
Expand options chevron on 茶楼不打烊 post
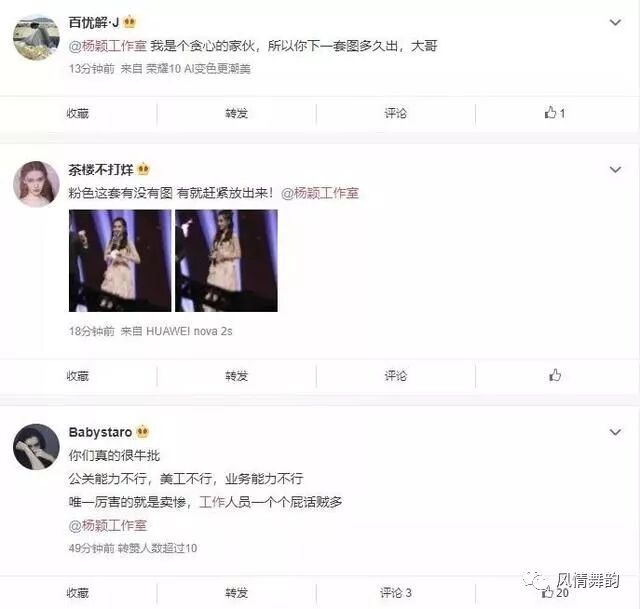pos(615,169)
